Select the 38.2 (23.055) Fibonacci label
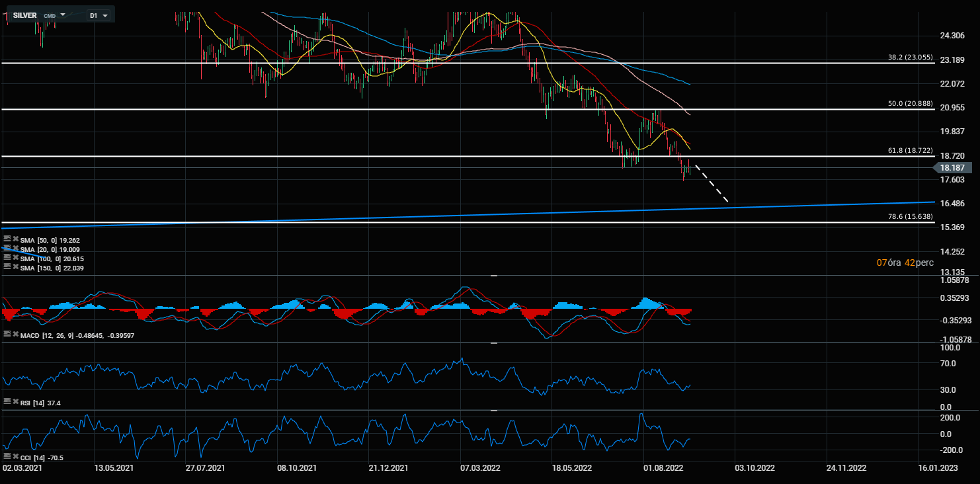 [x=910, y=58]
